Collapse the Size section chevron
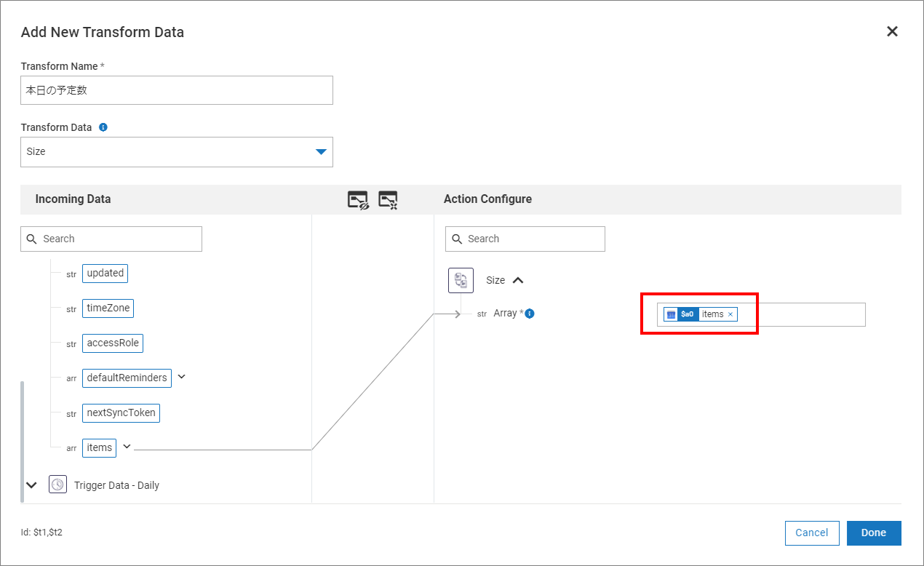 [518, 280]
